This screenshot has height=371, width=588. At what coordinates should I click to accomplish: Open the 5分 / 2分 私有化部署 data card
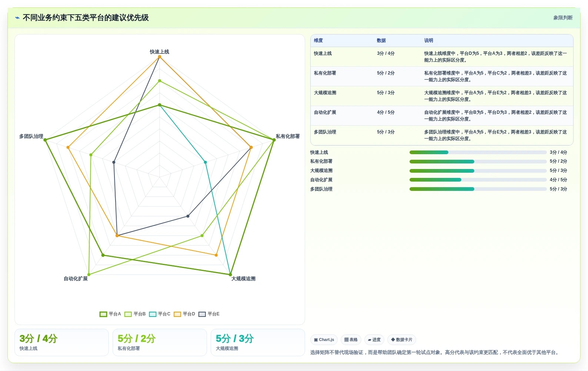[x=160, y=342]
